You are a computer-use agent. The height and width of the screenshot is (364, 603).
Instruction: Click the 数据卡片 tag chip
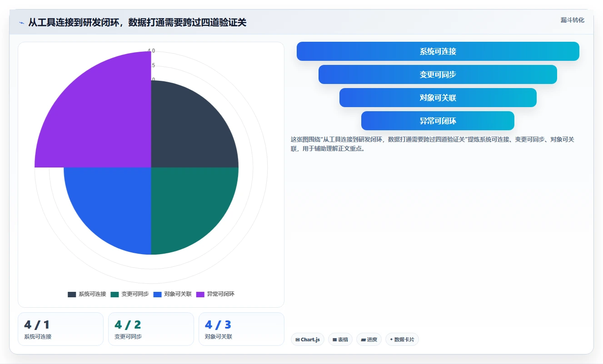click(x=402, y=339)
